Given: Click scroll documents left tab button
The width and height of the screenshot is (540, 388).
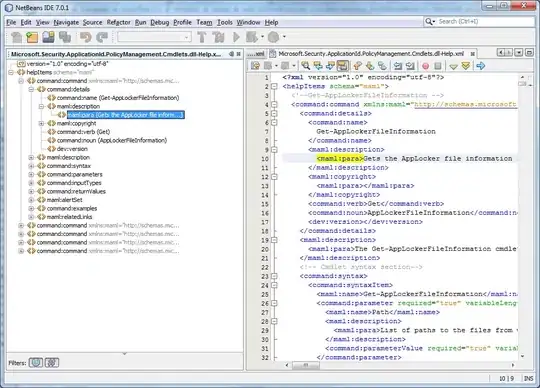Looking at the screenshot, I should coord(500,53).
